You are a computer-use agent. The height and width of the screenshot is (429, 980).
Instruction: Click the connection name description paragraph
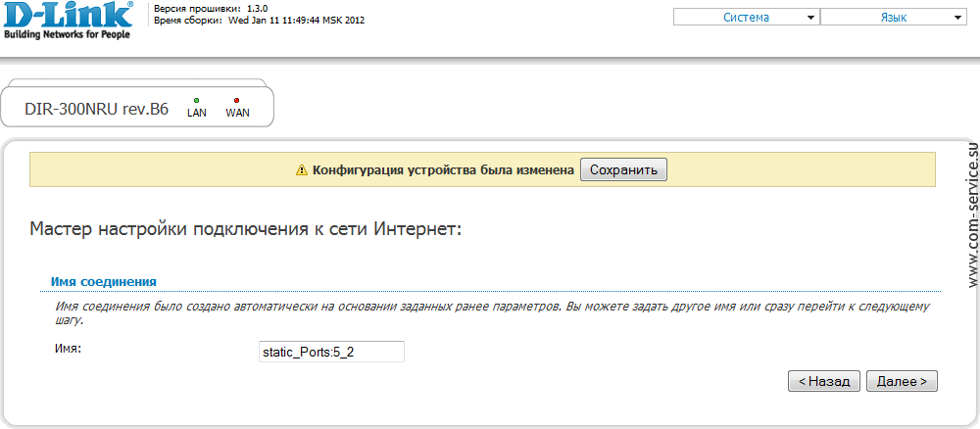pos(493,314)
